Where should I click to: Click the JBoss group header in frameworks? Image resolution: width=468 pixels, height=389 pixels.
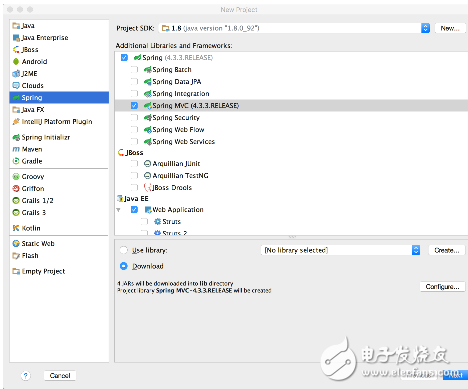(x=131, y=153)
